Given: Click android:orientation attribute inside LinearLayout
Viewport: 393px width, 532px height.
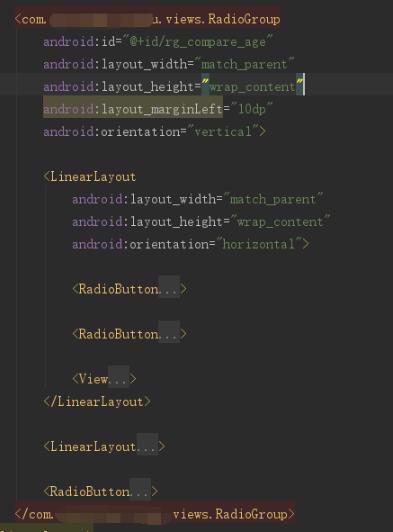Looking at the screenshot, I should pos(140,244).
